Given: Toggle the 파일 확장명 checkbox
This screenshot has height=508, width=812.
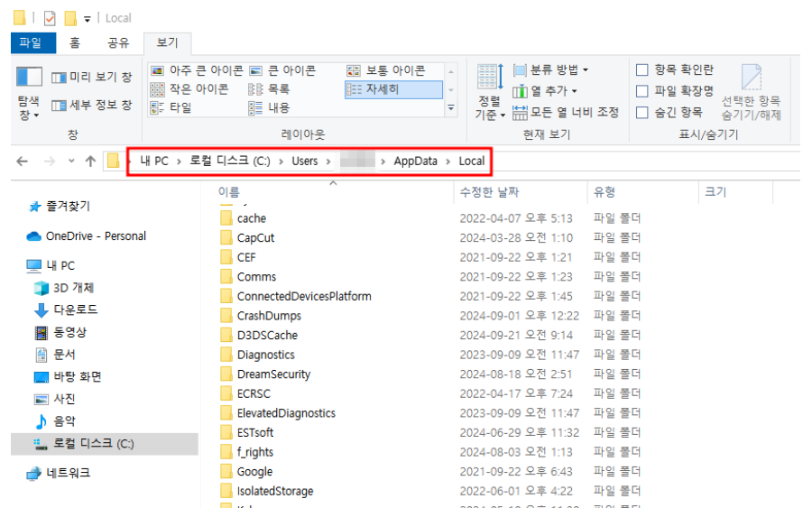Looking at the screenshot, I should (642, 91).
